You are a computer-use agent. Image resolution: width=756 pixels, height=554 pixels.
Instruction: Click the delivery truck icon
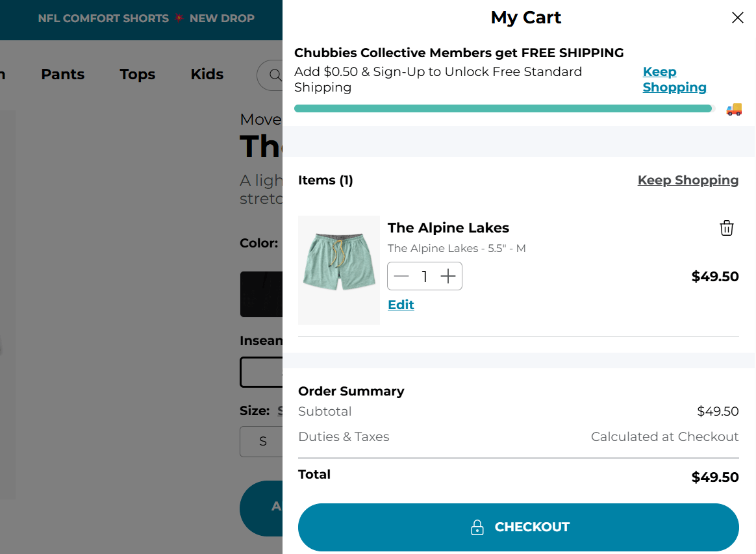tap(734, 109)
